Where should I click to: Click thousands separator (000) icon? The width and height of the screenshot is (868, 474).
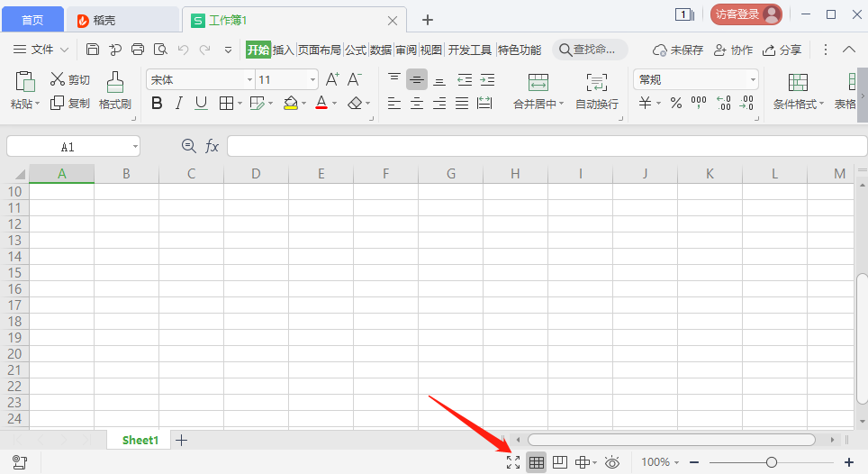click(x=699, y=103)
